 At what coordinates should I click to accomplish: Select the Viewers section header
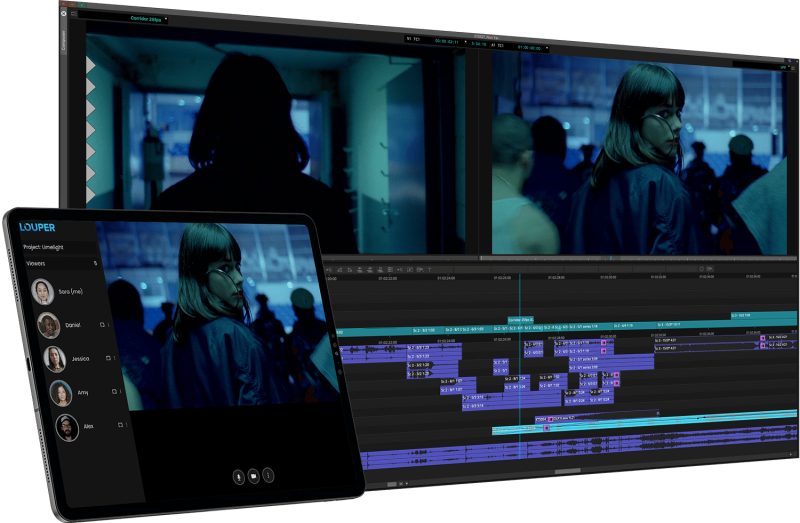(x=35, y=264)
